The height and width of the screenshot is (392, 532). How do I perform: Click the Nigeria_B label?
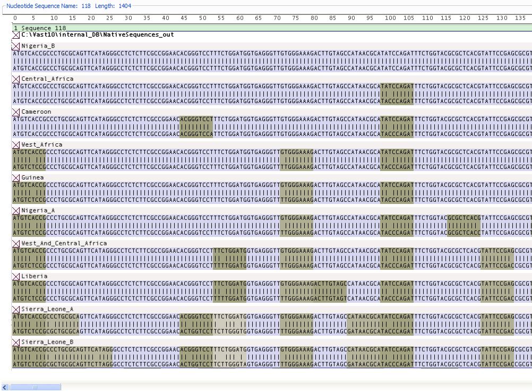tap(38, 46)
